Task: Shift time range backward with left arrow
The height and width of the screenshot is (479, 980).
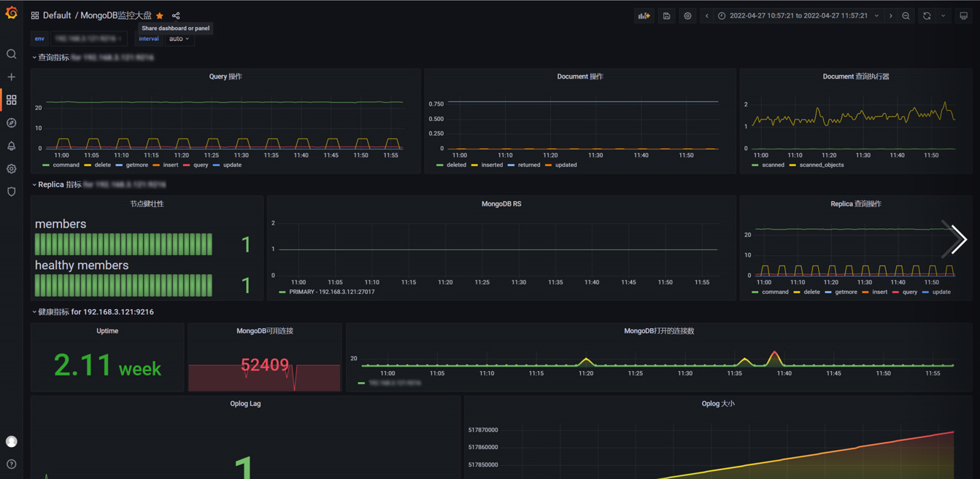Action: (706, 15)
